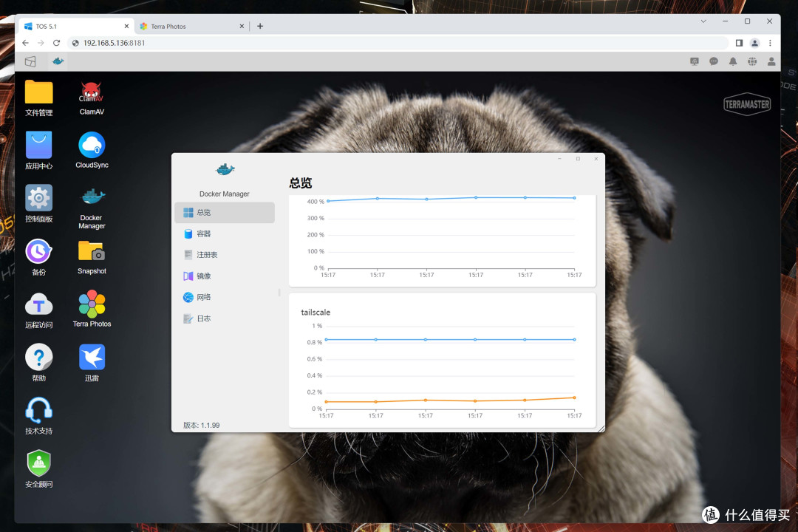Select 网络 network in Docker Manager sidebar

[225, 297]
